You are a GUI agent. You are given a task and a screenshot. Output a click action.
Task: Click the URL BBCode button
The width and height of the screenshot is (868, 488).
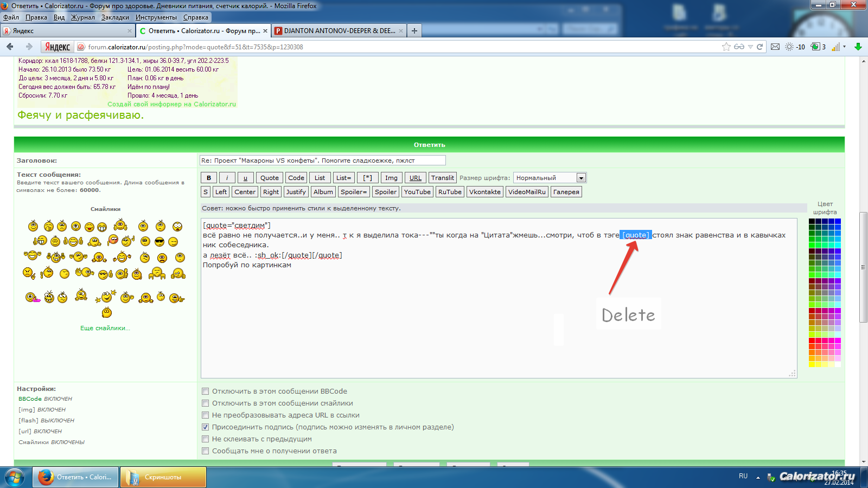[416, 178]
